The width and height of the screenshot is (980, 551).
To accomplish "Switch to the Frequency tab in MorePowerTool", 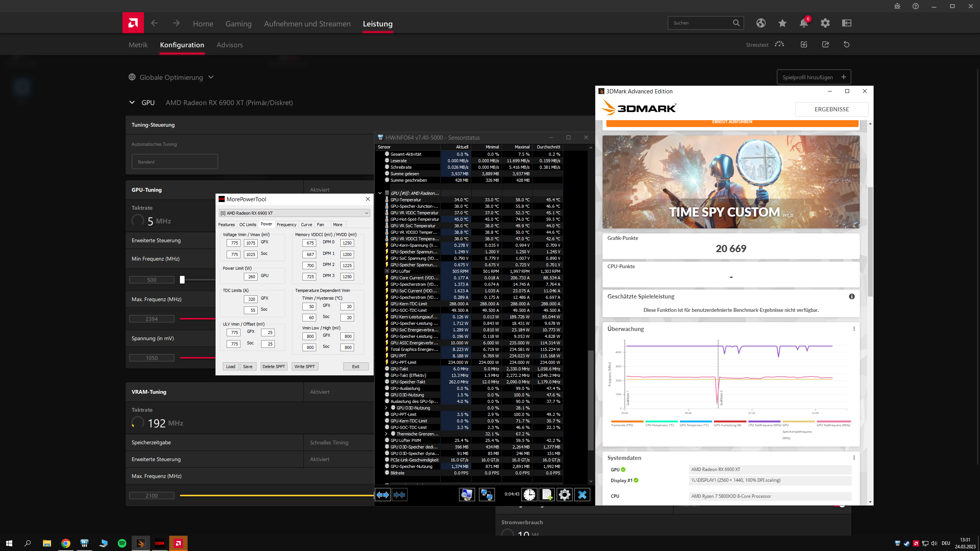I will point(286,225).
